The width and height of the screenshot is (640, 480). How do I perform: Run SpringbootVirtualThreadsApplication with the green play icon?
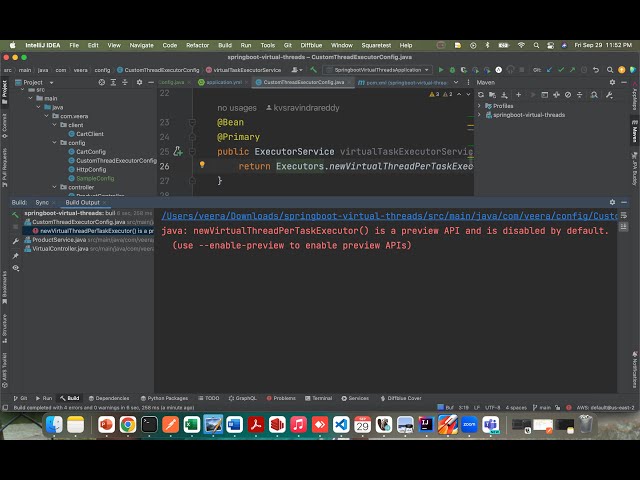point(441,70)
